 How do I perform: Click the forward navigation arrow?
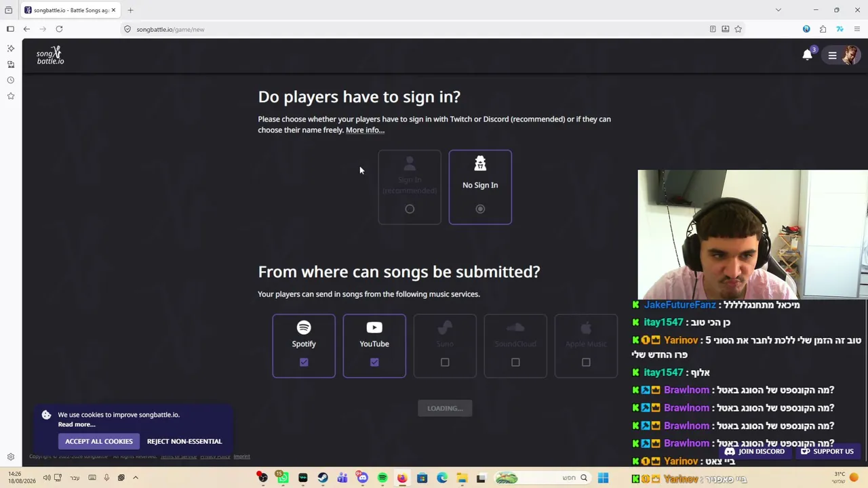[43, 29]
